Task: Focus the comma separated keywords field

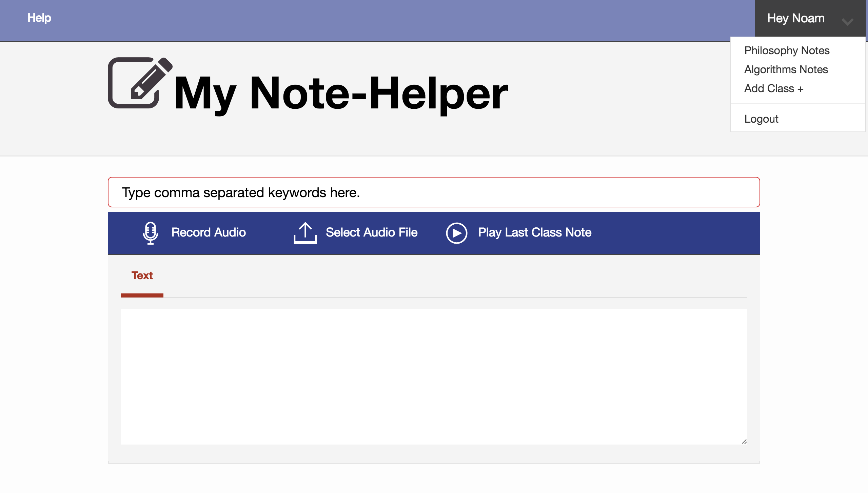Action: tap(434, 192)
